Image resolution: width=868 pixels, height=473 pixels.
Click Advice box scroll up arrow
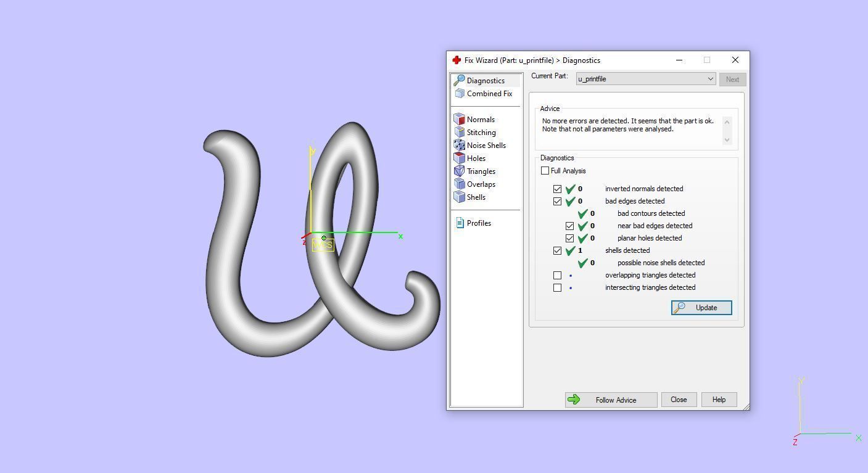pyautogui.click(x=727, y=121)
